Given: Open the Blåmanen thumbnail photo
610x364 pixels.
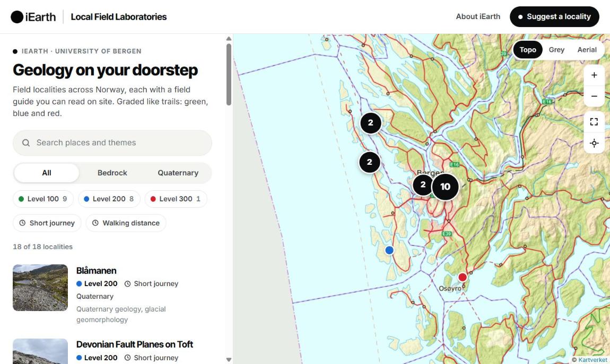Looking at the screenshot, I should pyautogui.click(x=40, y=288).
